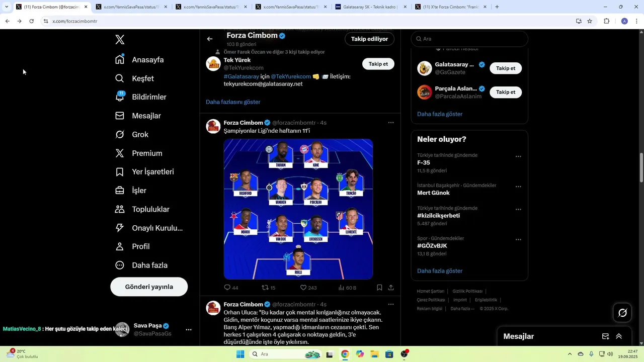The image size is (644, 362).
Task: Open more options for Orhan Uluca post
Action: [391, 304]
